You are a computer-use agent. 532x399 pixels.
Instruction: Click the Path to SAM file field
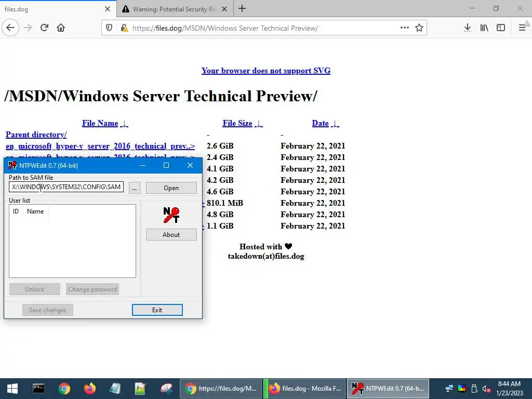click(x=66, y=187)
